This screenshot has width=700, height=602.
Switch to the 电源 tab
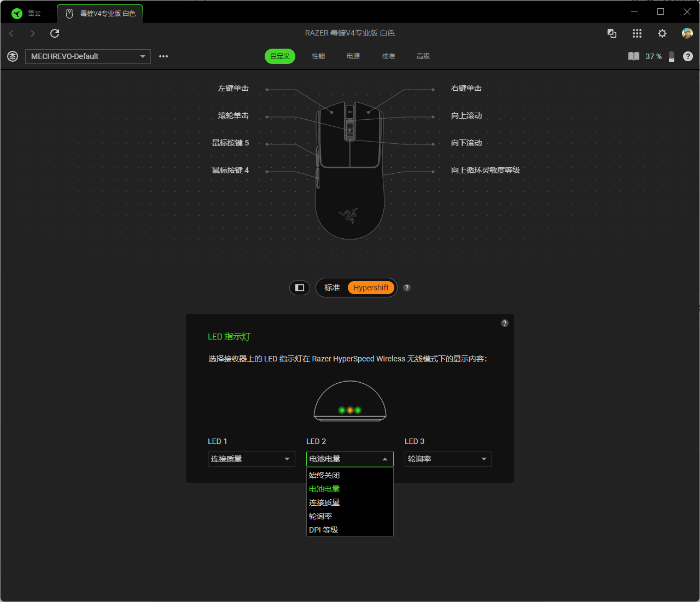pyautogui.click(x=353, y=56)
